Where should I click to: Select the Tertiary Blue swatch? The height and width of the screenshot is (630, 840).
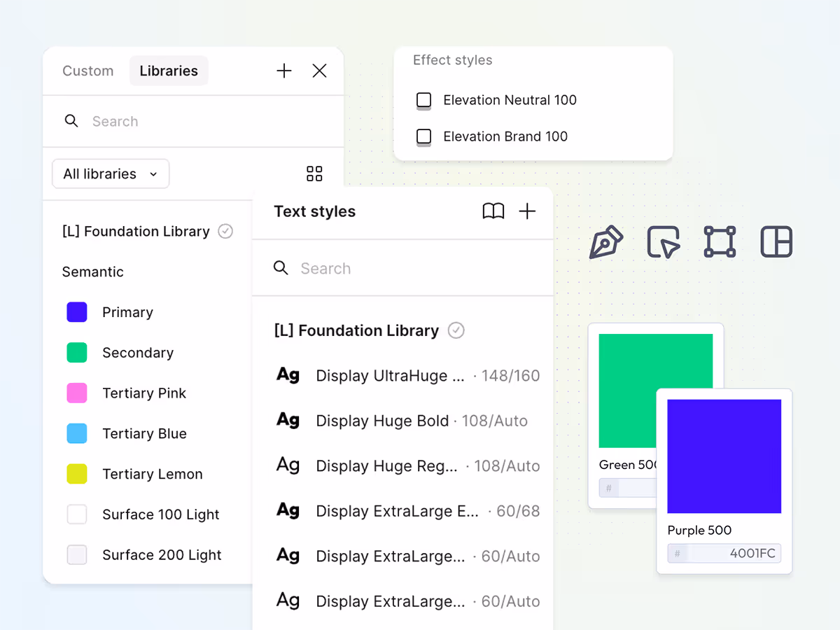point(77,433)
